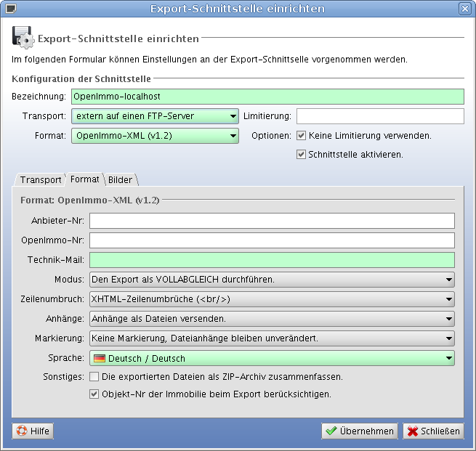Disable the 'Keine Limitierung verwenden' checkbox
476x451 pixels.
[301, 136]
